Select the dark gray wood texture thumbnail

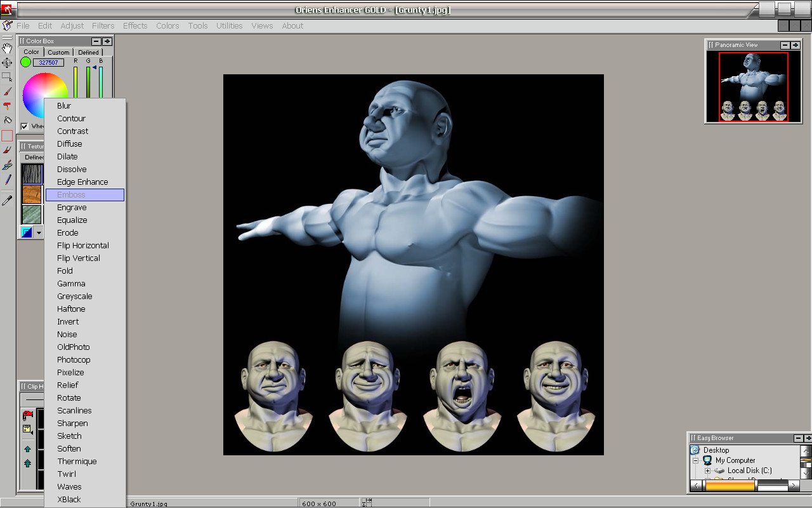pos(32,174)
